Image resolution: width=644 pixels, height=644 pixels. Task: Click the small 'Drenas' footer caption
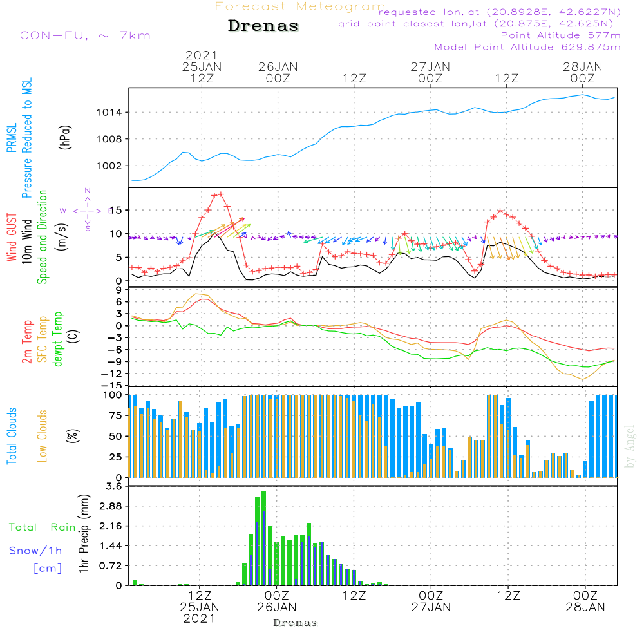(x=295, y=623)
